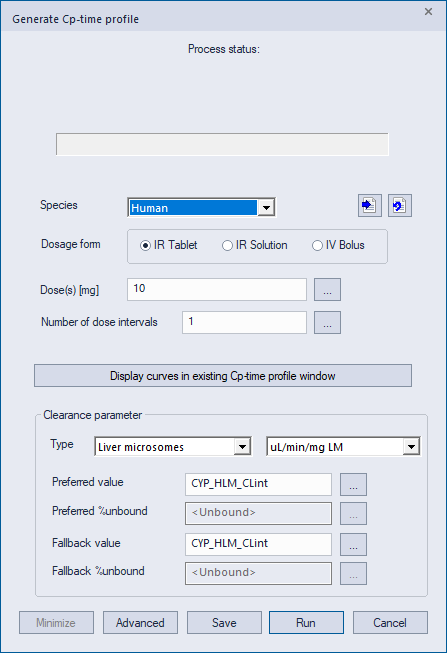Close the Generate Cp-time profile dialog
Screen dimensions: 447x653
point(428,12)
